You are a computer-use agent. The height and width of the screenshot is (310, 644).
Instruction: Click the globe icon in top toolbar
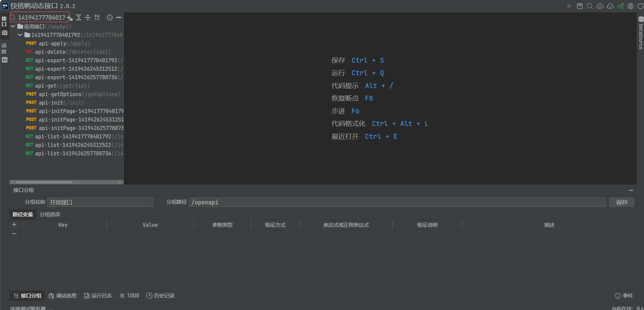(630, 6)
